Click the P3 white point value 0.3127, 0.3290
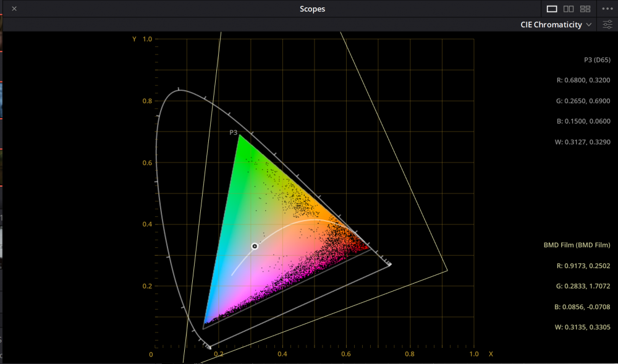This screenshot has height=364, width=618. [583, 142]
